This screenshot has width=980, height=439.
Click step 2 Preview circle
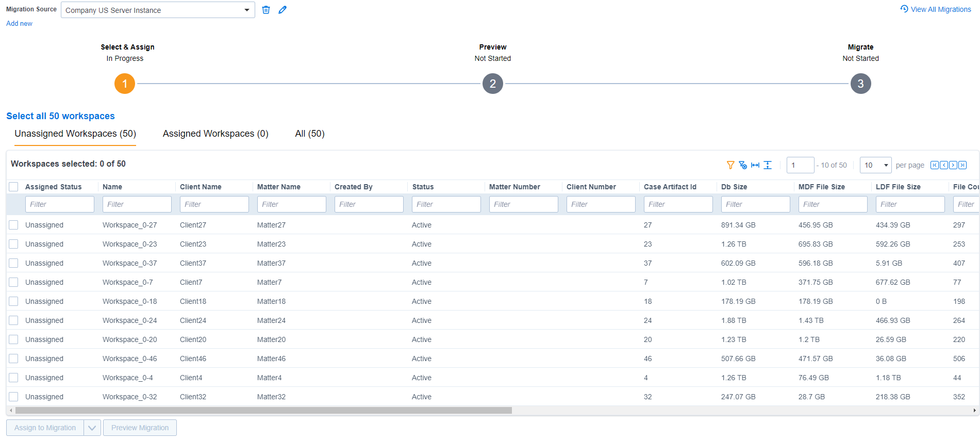493,84
